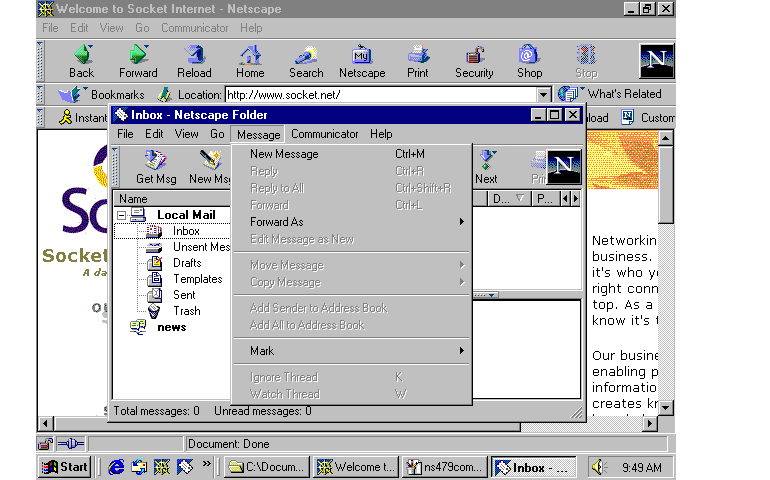Click the Stop loading icon

(x=586, y=61)
